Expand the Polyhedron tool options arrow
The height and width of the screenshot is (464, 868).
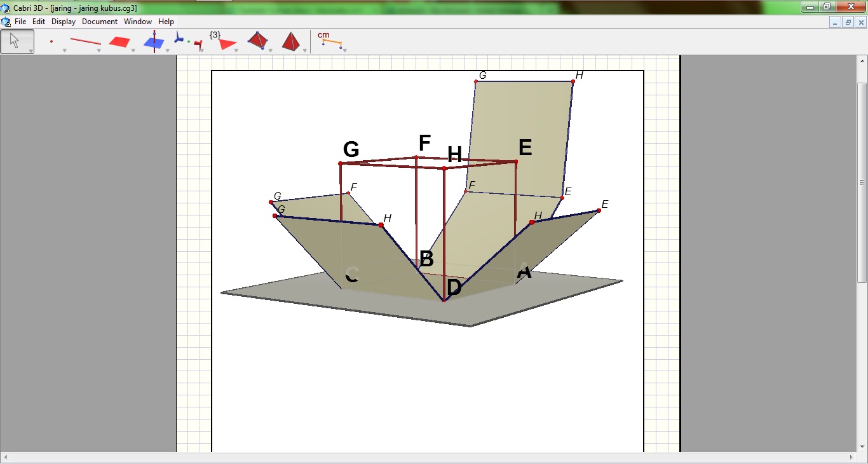(x=270, y=50)
